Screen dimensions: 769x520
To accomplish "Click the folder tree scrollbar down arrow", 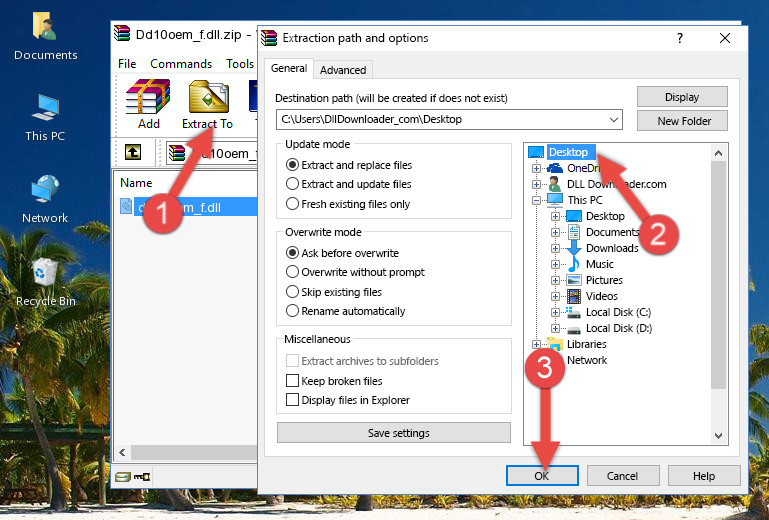I will pos(718,436).
